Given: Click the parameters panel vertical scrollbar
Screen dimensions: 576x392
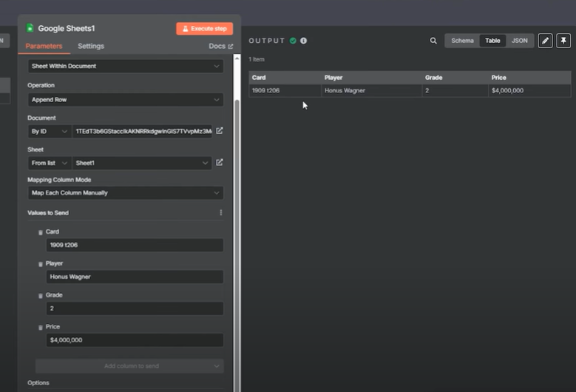Looking at the screenshot, I should tap(237, 246).
